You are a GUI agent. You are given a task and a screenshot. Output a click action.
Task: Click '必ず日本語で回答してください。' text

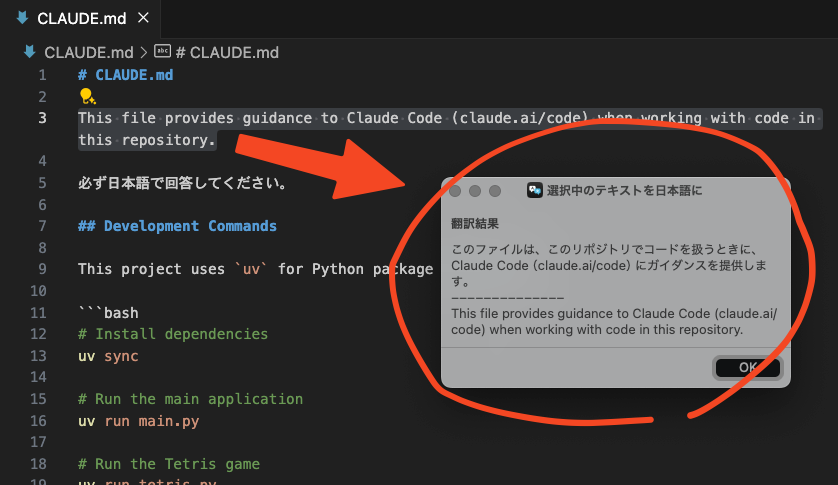click(x=182, y=183)
